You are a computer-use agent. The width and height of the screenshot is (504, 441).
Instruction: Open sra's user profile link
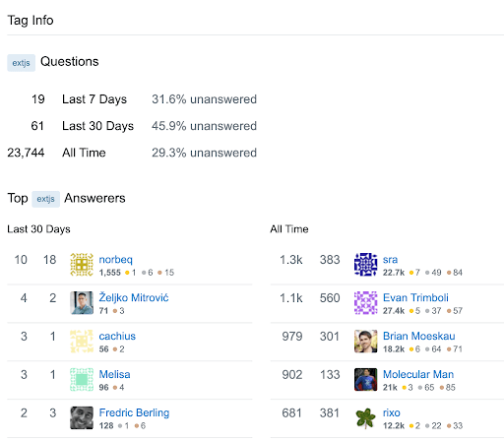click(x=390, y=260)
